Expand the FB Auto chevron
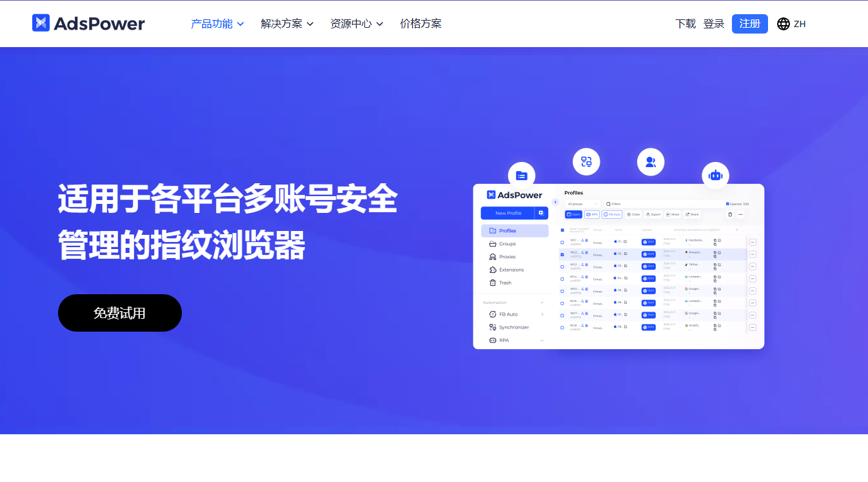This screenshot has height=482, width=868. pos(542,314)
